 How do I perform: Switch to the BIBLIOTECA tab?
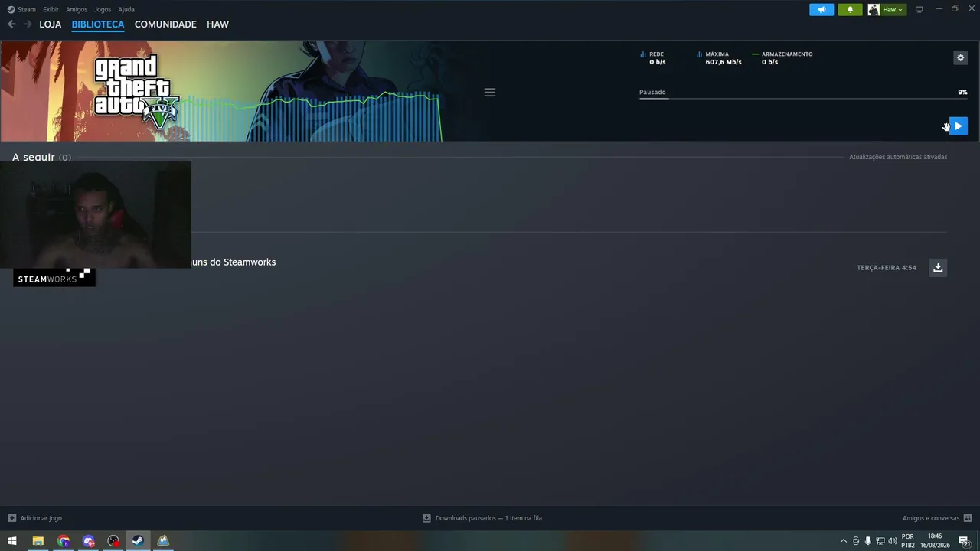[98, 24]
